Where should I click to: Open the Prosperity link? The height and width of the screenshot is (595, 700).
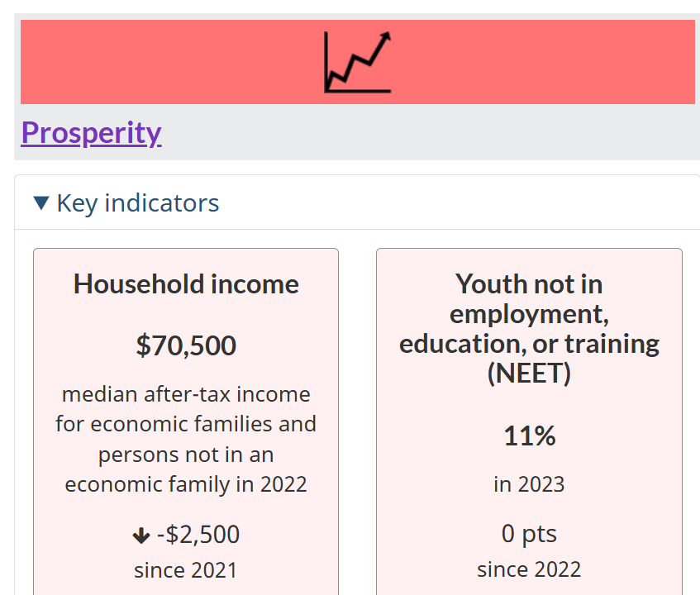click(91, 132)
